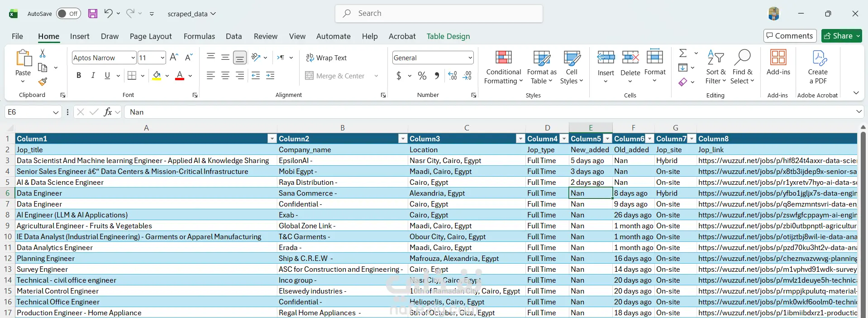The image size is (868, 318).
Task: Toggle Wrap Text
Action: pyautogui.click(x=326, y=58)
